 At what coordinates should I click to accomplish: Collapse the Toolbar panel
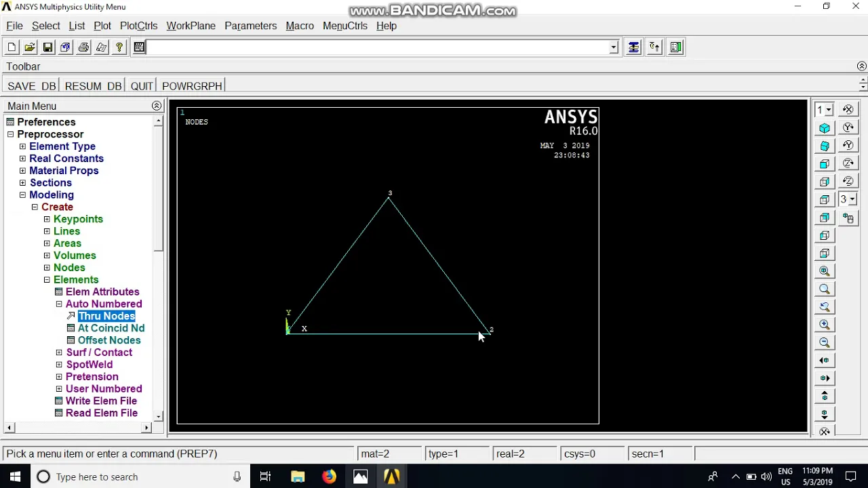[862, 66]
